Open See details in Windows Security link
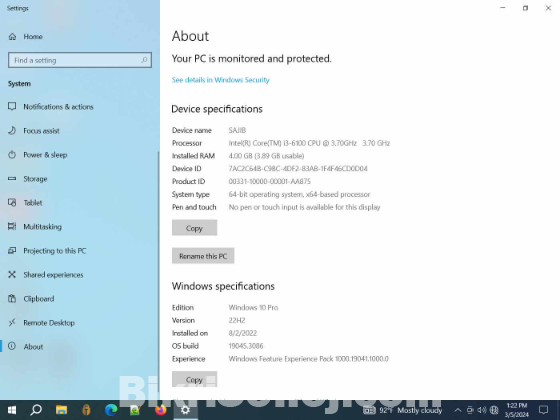The height and width of the screenshot is (420, 560). click(x=220, y=80)
